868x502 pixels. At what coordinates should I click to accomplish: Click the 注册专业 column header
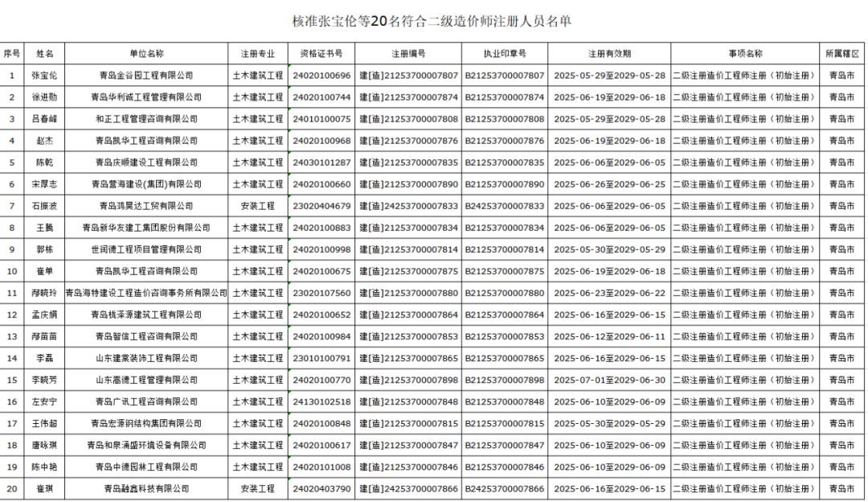point(258,54)
